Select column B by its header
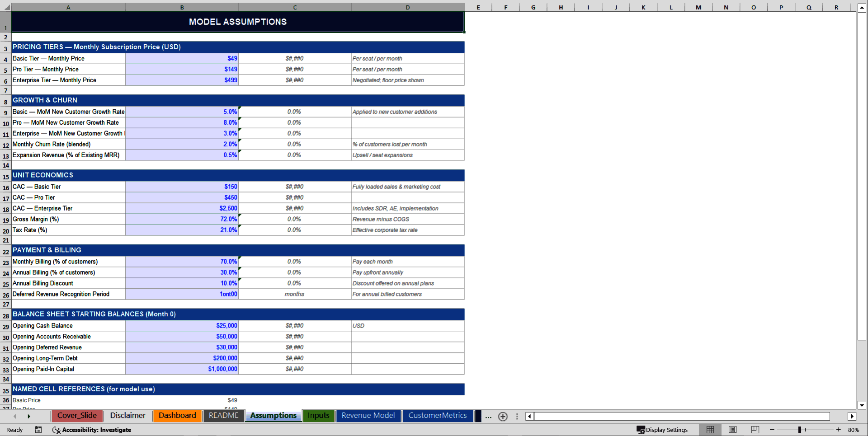The width and height of the screenshot is (868, 436). pyautogui.click(x=182, y=7)
